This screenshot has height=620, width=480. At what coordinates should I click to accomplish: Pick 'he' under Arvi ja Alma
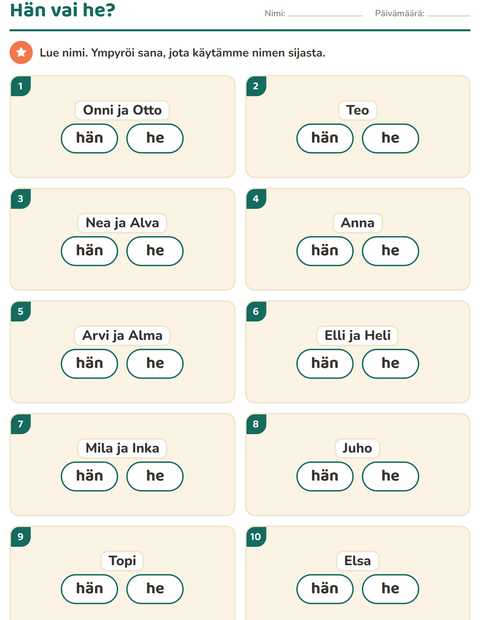click(x=155, y=363)
